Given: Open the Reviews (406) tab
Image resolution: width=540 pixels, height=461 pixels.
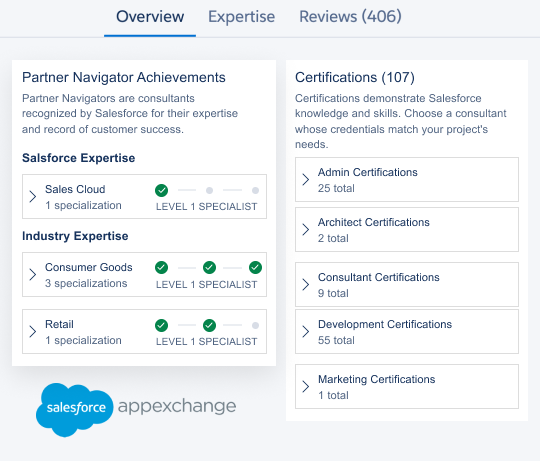Looking at the screenshot, I should click(350, 17).
